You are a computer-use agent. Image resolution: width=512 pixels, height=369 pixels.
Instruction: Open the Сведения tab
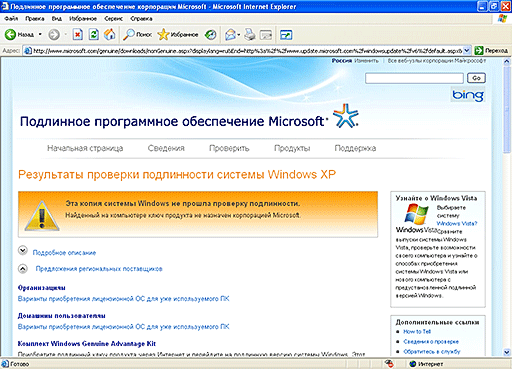pyautogui.click(x=166, y=148)
